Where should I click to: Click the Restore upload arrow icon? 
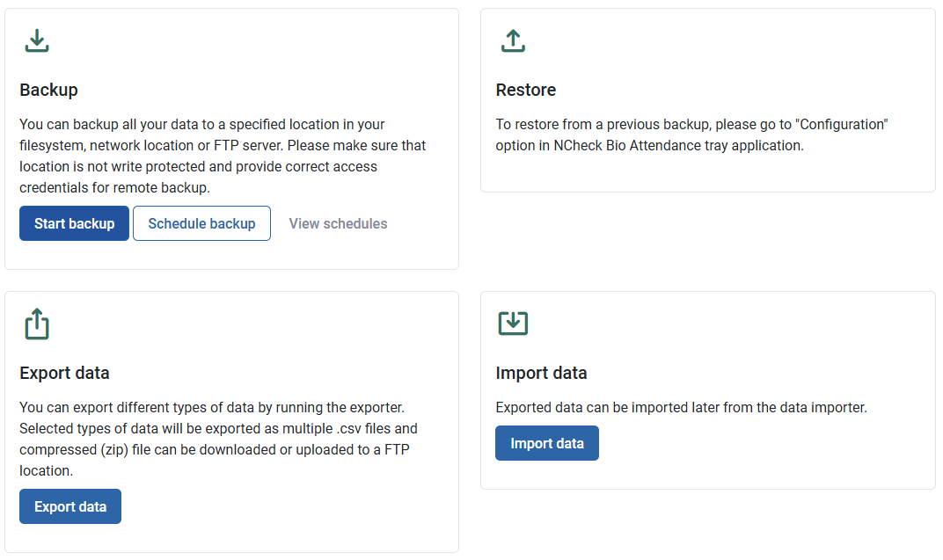click(x=513, y=40)
